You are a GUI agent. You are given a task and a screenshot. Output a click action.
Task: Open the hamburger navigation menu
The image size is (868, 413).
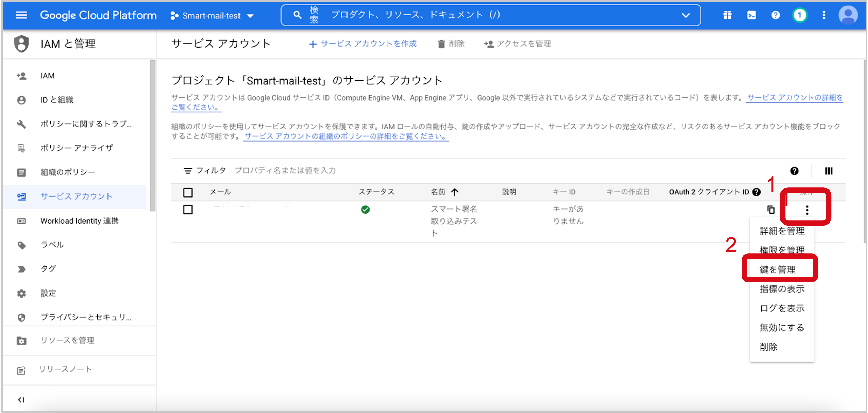21,15
